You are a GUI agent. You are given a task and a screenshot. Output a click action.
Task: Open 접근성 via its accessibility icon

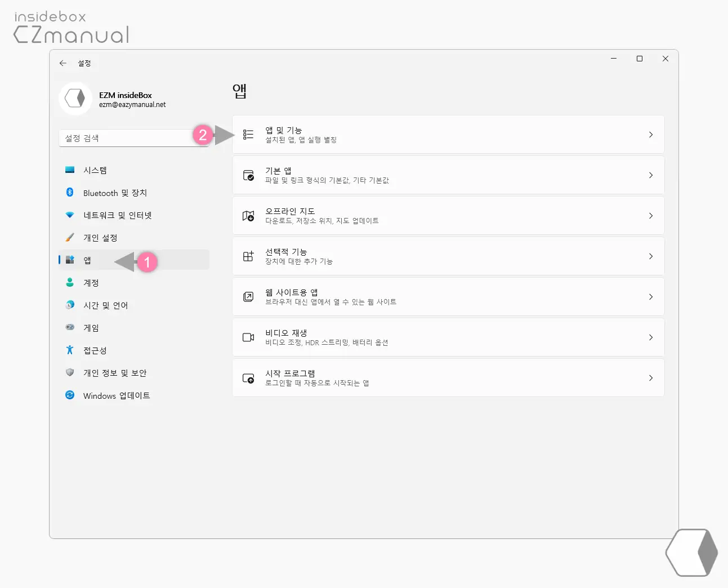coord(70,350)
